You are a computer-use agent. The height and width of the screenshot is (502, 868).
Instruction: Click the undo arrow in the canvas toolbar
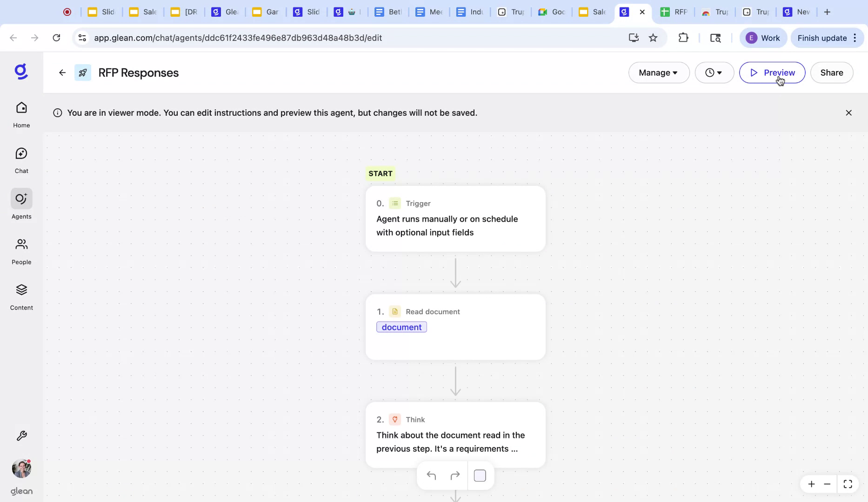(x=431, y=476)
